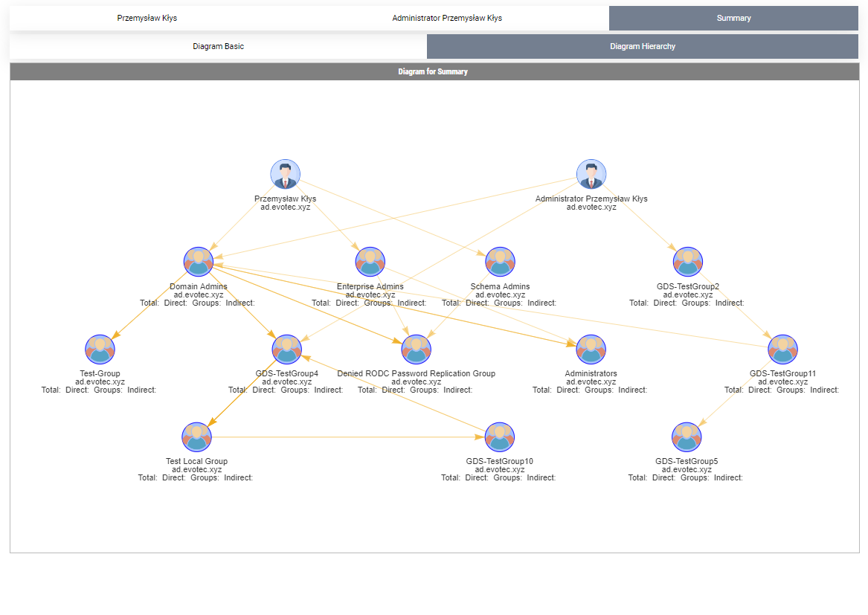Open the Administrator Przemysław Kłys tab

pos(447,18)
